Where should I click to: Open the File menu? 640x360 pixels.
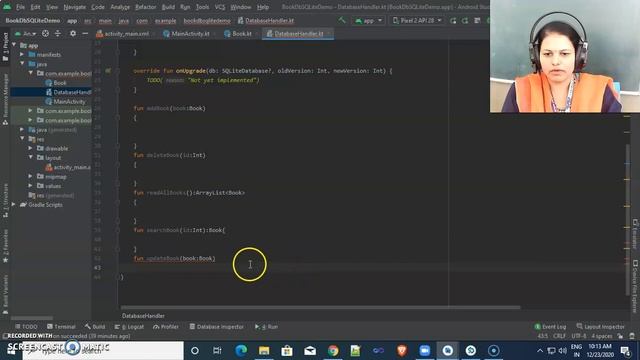pos(20,7)
